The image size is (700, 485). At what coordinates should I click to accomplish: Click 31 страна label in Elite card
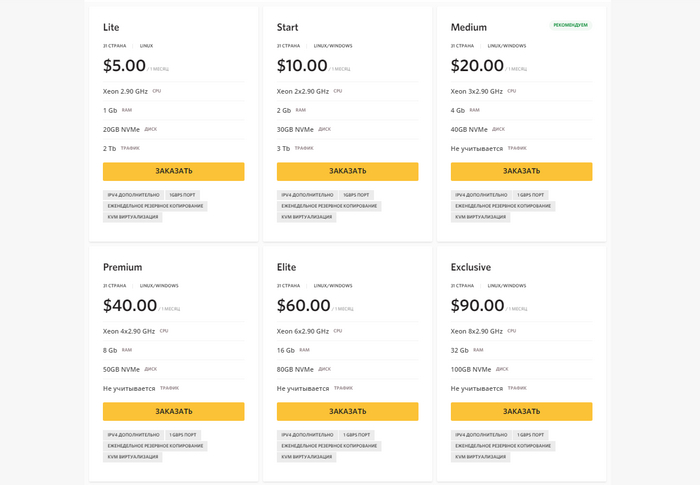pos(288,286)
